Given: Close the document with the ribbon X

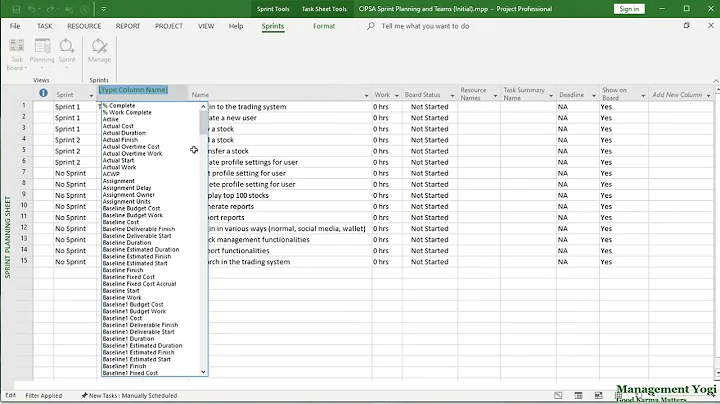Looking at the screenshot, I should click(x=711, y=26).
